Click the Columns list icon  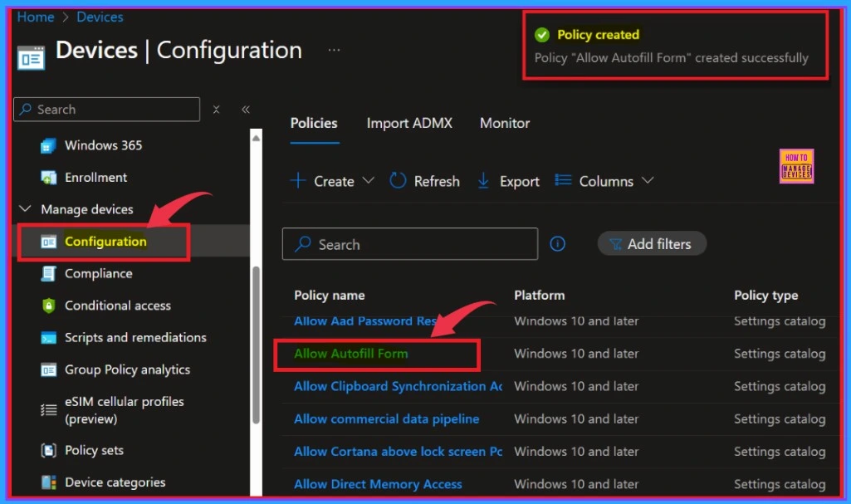(x=563, y=180)
